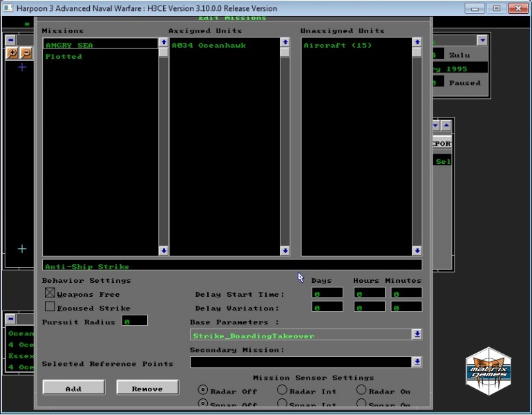Click the map zoom-out magnifier icon

coord(26,53)
